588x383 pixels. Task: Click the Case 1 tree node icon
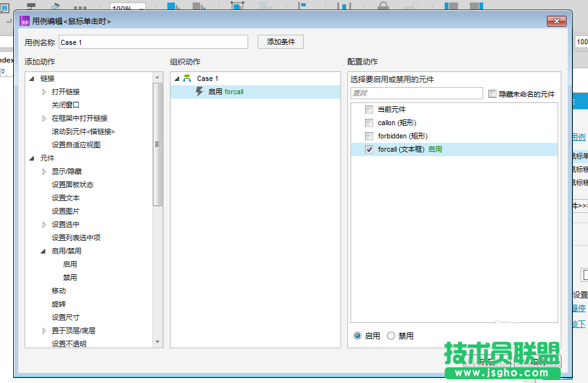pos(187,78)
